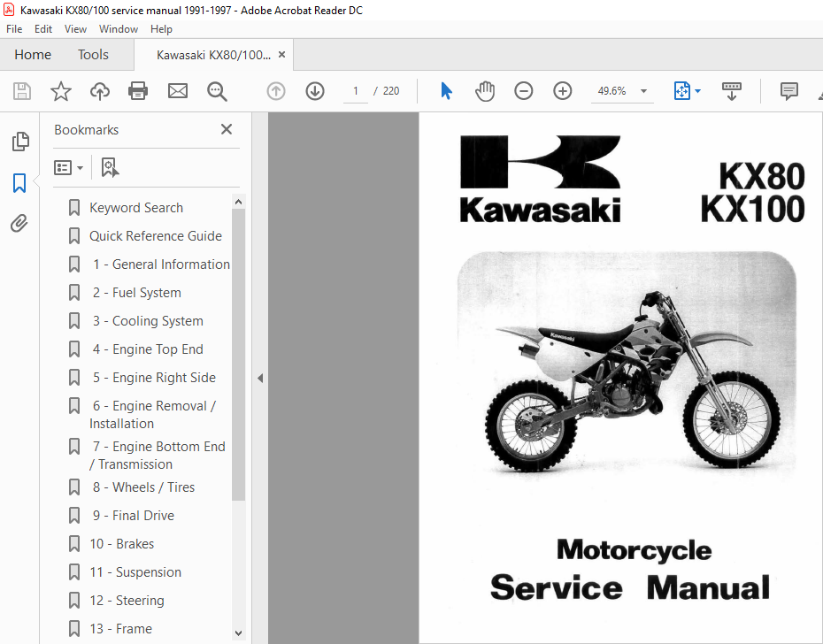Image resolution: width=823 pixels, height=644 pixels.
Task: Add the document to starred favorites
Action: [x=61, y=91]
